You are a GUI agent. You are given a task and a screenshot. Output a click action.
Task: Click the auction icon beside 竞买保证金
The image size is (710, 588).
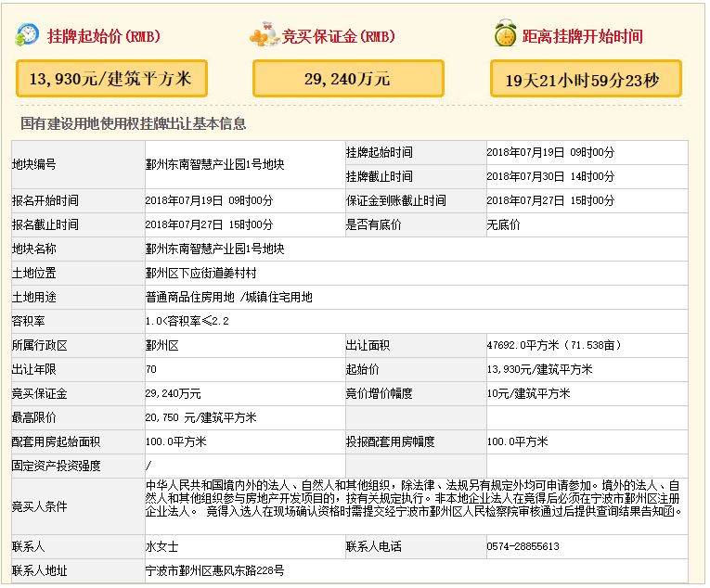click(265, 37)
